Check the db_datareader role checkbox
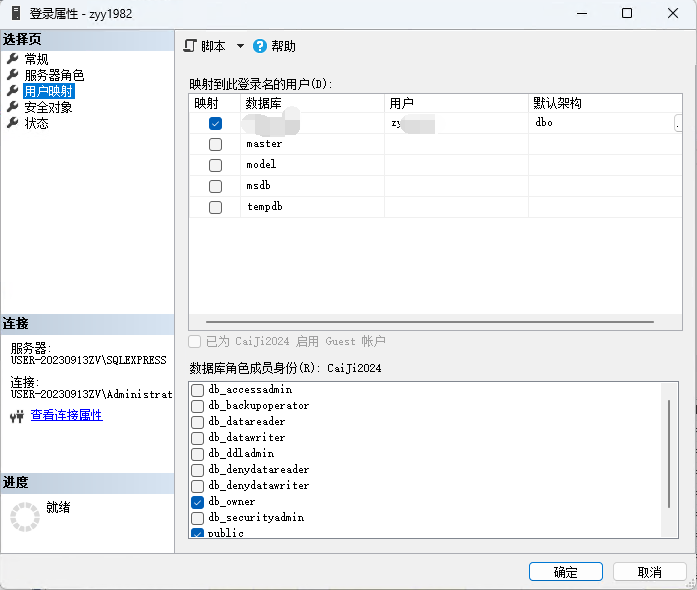The height and width of the screenshot is (590, 697). click(198, 422)
